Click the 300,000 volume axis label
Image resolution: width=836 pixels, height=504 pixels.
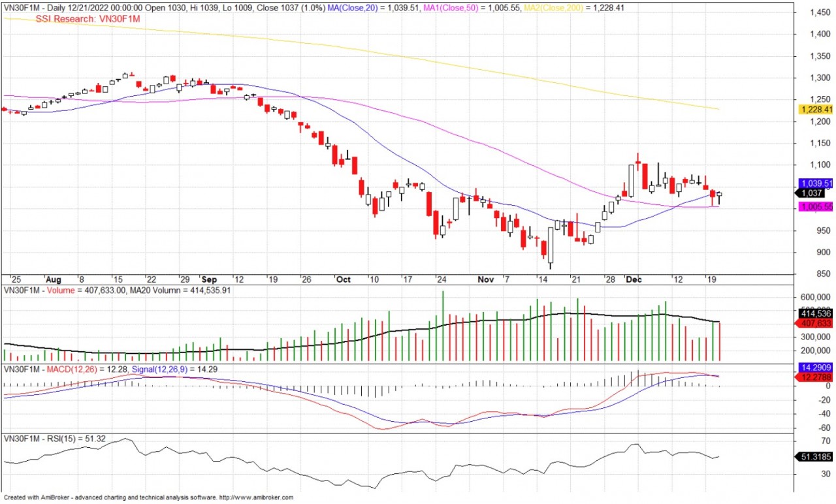pyautogui.click(x=816, y=337)
